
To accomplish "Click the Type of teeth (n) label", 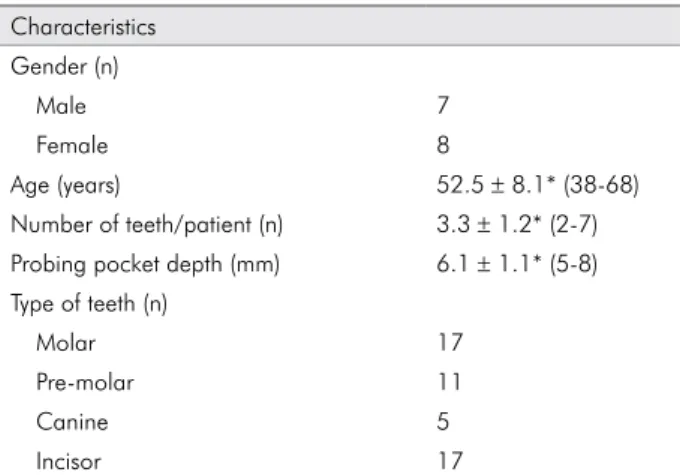I will click(89, 304).
